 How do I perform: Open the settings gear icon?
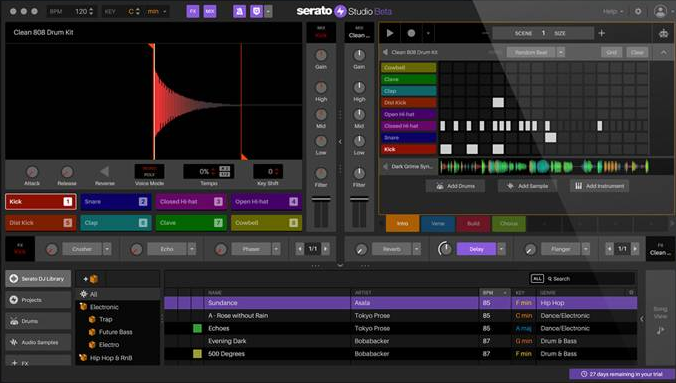click(638, 11)
